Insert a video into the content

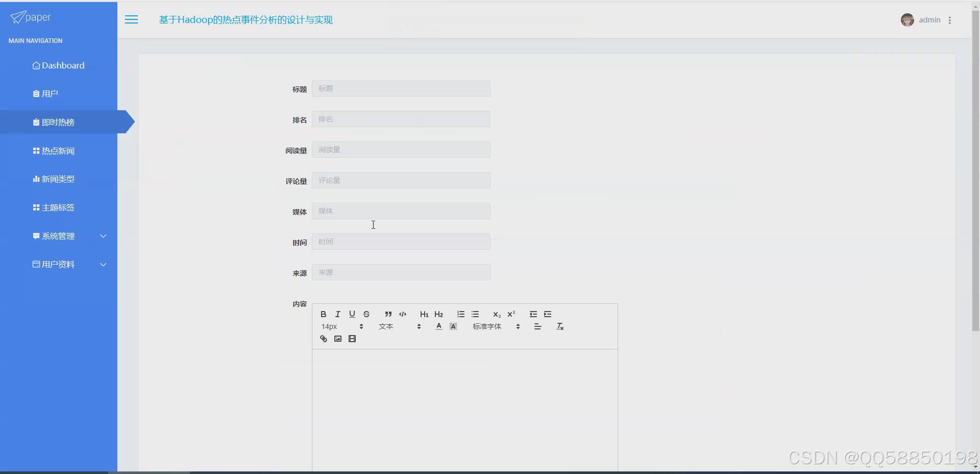coord(352,338)
